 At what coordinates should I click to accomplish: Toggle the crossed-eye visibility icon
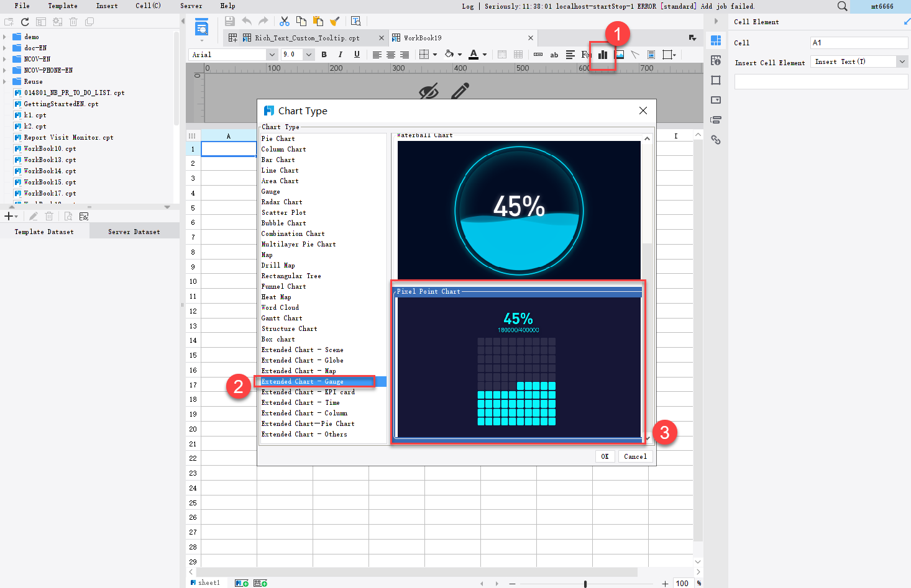coord(429,92)
